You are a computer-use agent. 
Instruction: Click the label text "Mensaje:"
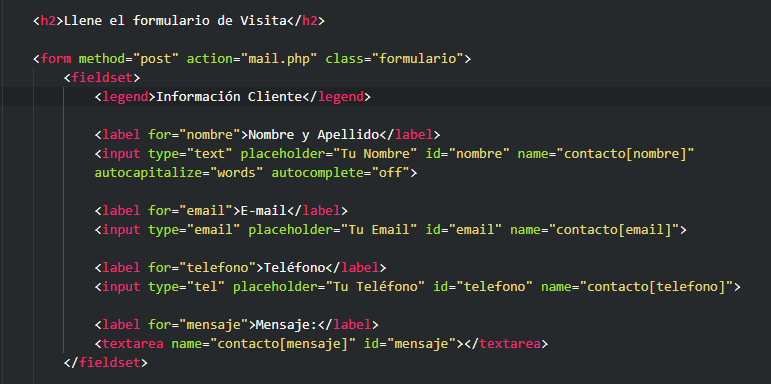click(x=287, y=325)
